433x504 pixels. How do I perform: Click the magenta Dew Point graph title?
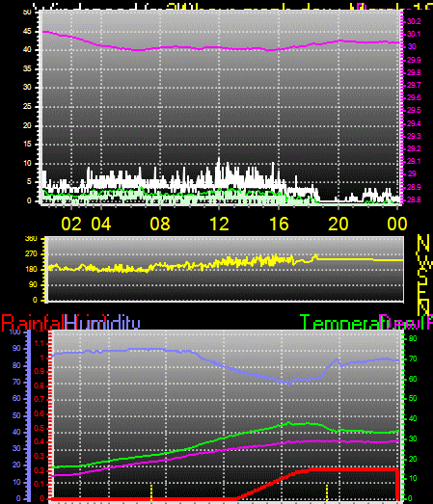click(406, 323)
